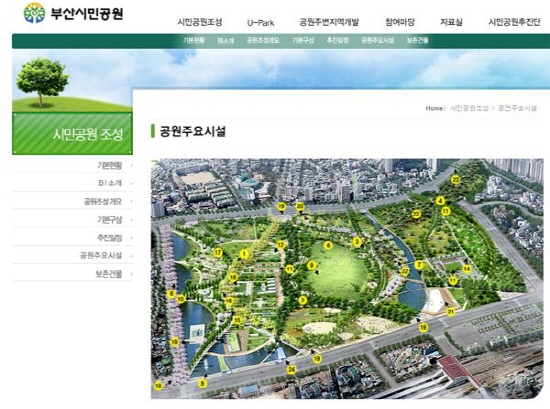
Task: Expand the arrow next to 기본현황 in the sidebar
Action: (x=132, y=165)
